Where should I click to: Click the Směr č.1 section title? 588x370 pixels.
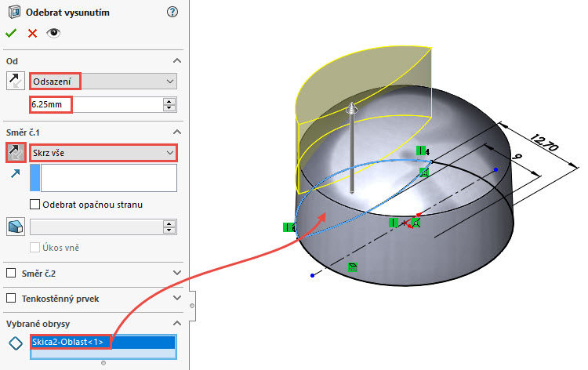(x=23, y=132)
